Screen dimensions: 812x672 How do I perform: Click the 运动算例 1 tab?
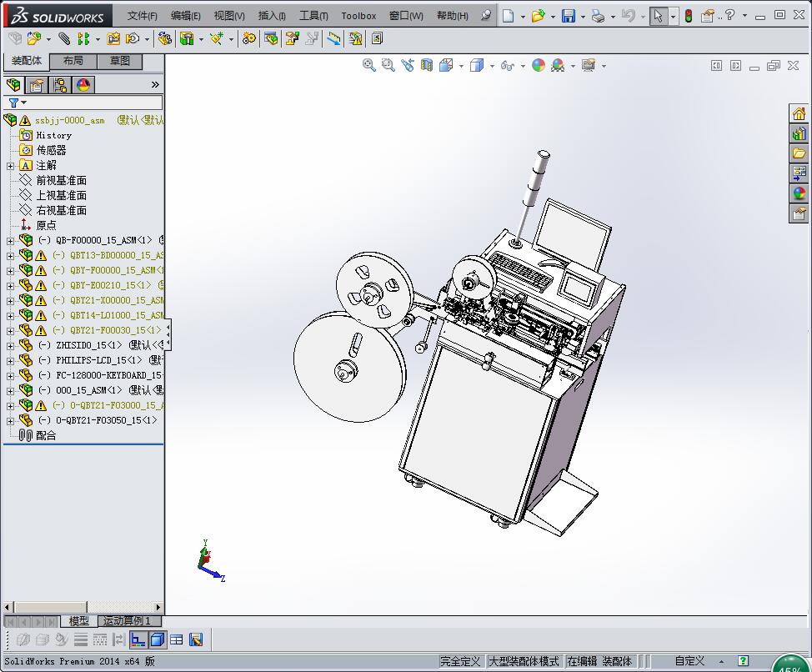(x=127, y=621)
